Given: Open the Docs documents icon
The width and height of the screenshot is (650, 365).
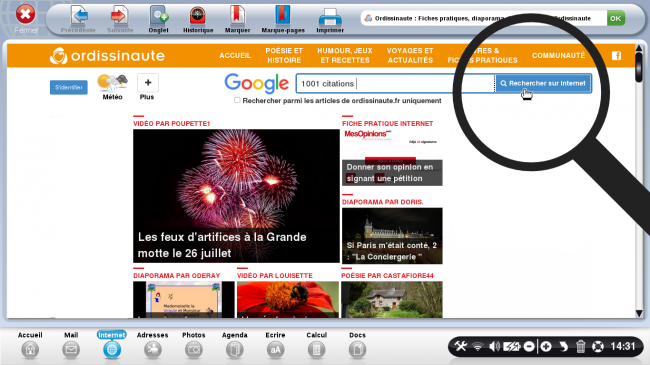Looking at the screenshot, I should point(357,350).
